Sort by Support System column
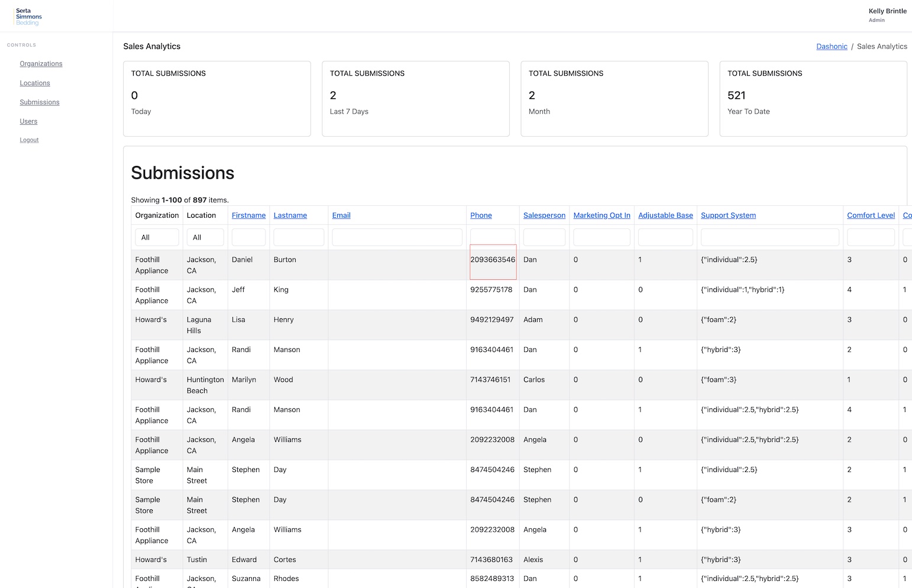Viewport: 912px width, 588px height. 728,215
